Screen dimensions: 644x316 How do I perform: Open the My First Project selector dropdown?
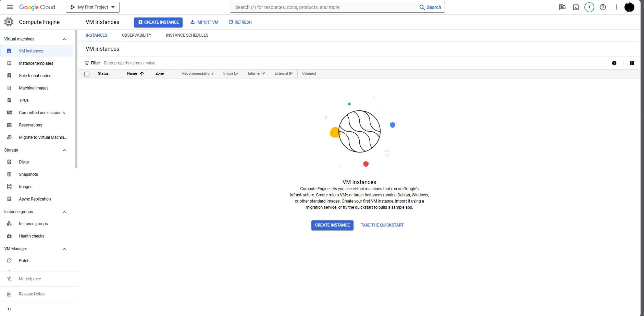pyautogui.click(x=92, y=7)
